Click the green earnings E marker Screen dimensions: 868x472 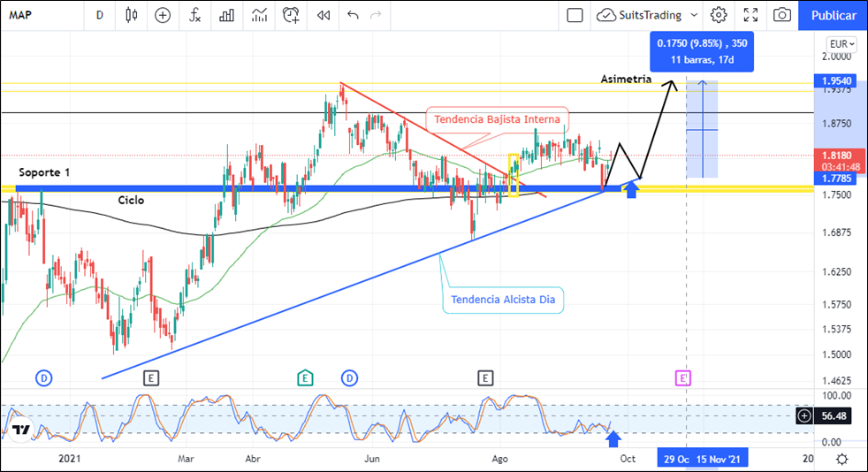tap(305, 378)
